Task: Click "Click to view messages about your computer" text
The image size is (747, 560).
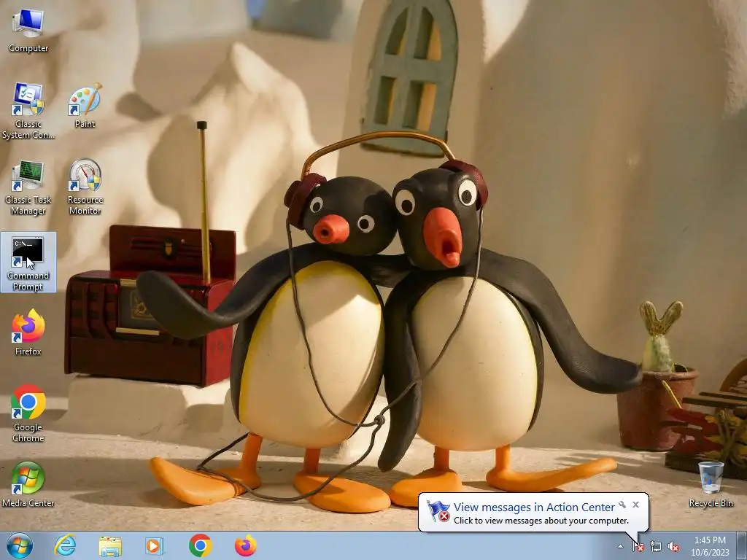Action: click(541, 521)
